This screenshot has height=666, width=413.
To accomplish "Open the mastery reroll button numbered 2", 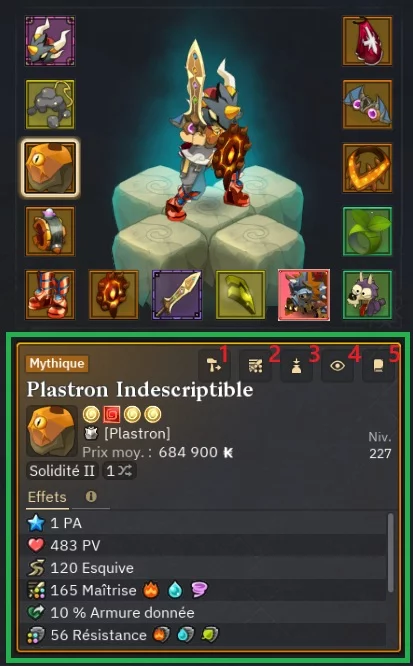I will click(x=255, y=366).
